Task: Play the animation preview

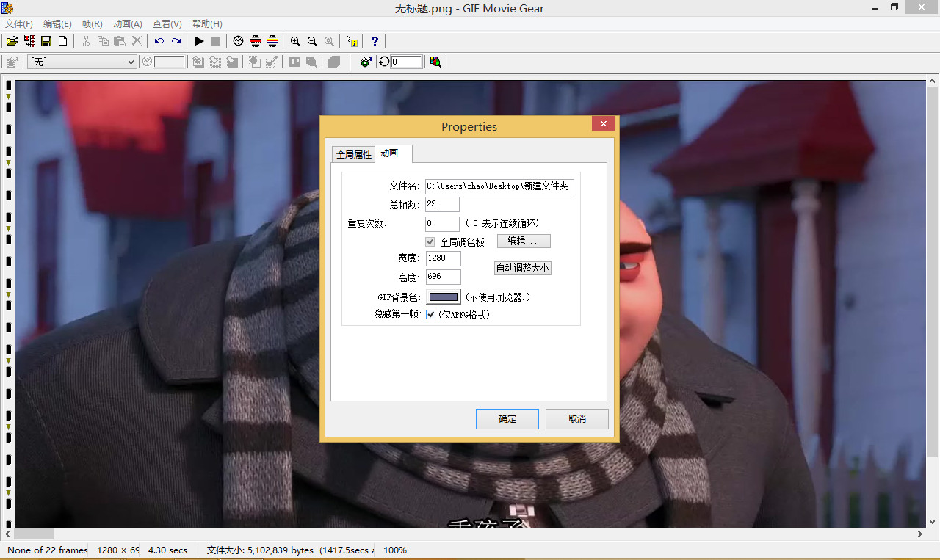Action: pyautogui.click(x=199, y=41)
